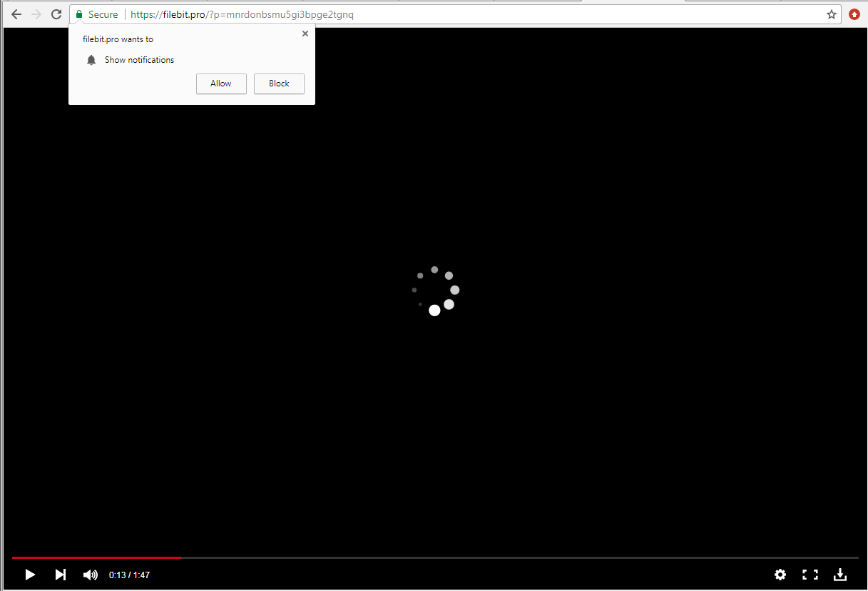
Task: Click the 'filebit.pro wants to' text
Action: coord(118,39)
